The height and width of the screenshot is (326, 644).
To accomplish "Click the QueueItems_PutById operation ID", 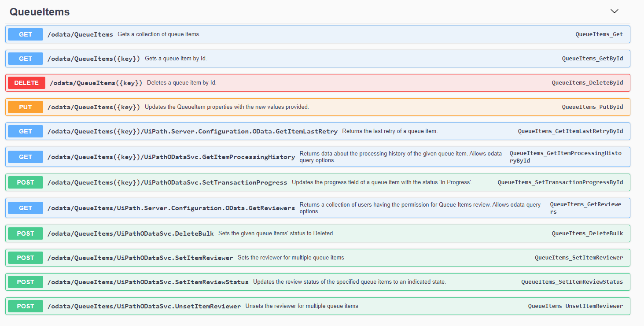I will [592, 107].
